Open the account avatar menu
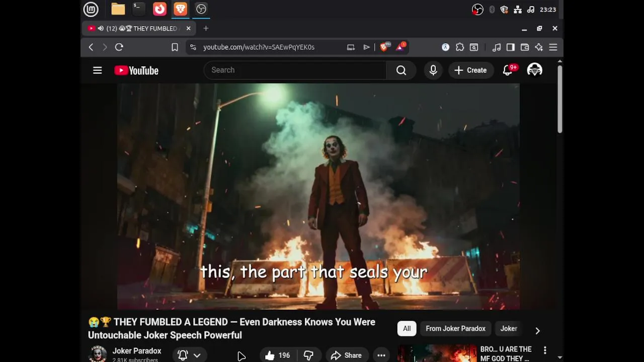Image resolution: width=644 pixels, height=362 pixels. (534, 70)
